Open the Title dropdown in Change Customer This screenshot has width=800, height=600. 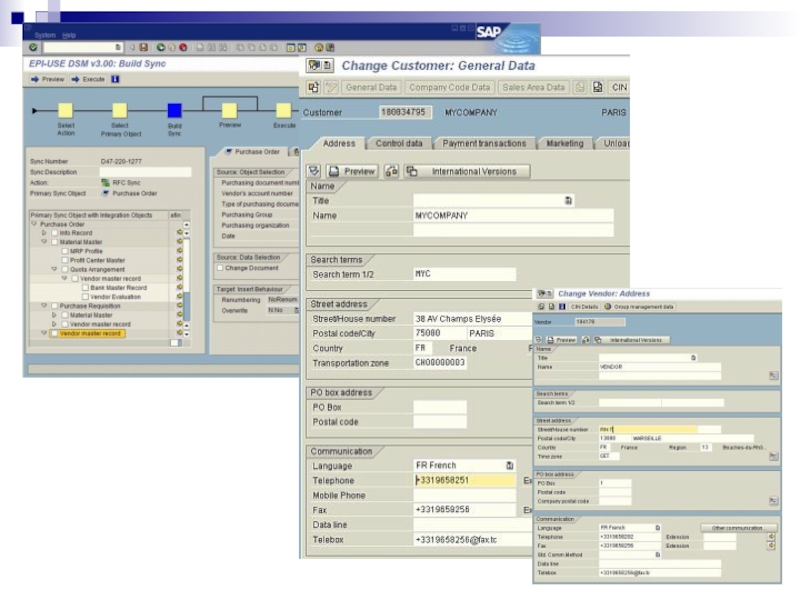coord(568,201)
